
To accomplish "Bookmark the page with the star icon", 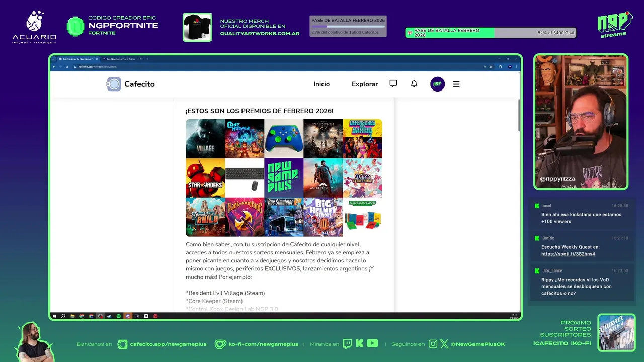I will point(491,67).
